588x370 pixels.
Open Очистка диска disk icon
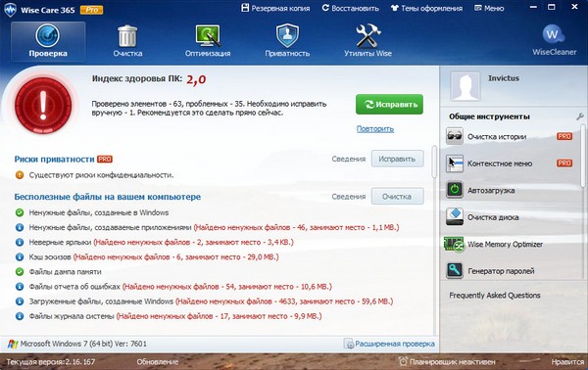point(455,217)
